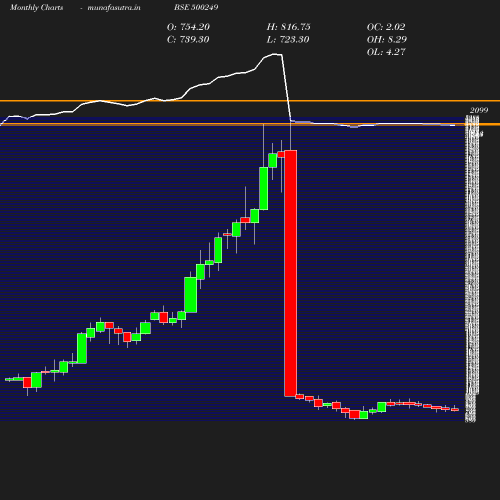
Task: Select the open value 'O: 754.20'
Action: point(188,27)
